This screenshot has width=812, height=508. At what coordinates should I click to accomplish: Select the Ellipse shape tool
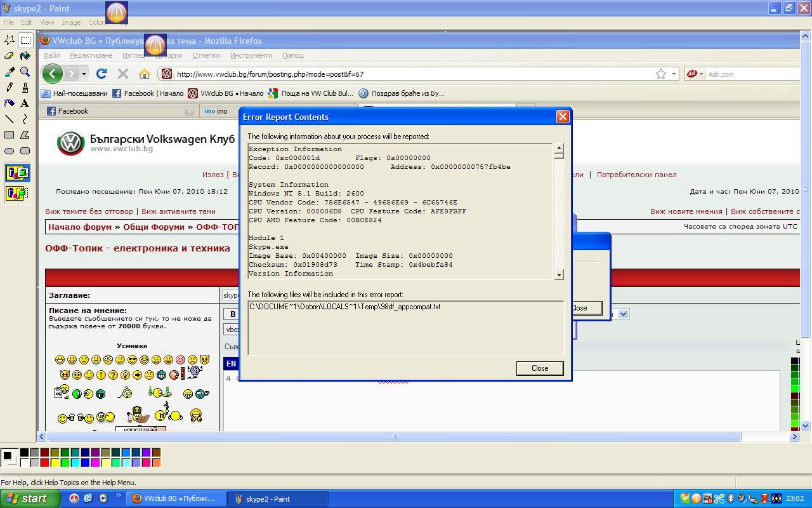[10, 151]
